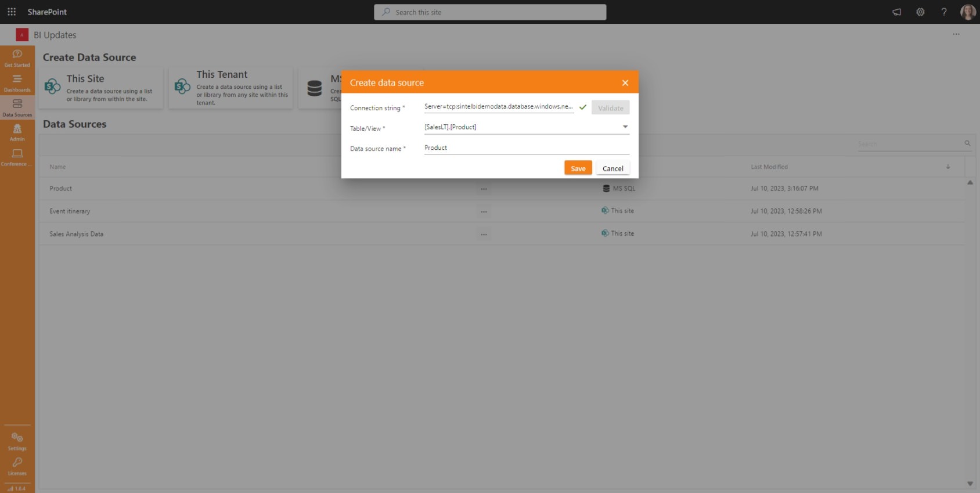Click the SharePoint settings gear icon
Image resolution: width=980 pixels, height=493 pixels.
[x=920, y=12]
